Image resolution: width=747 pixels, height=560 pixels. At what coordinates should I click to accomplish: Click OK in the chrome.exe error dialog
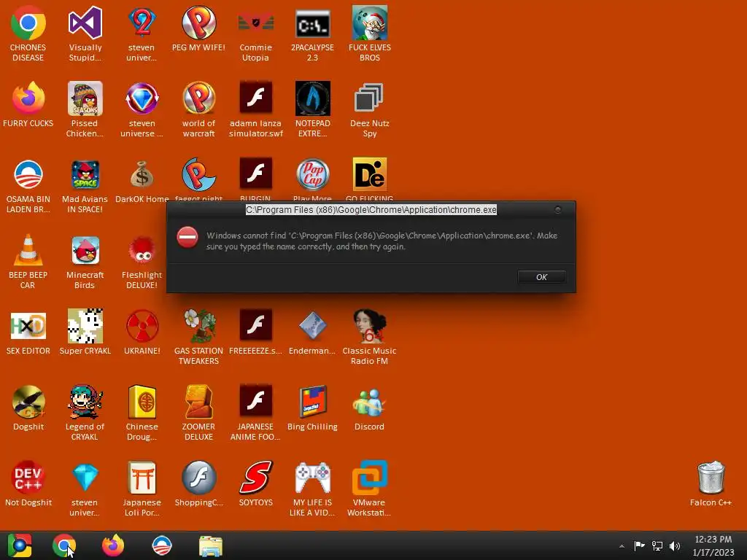point(542,277)
